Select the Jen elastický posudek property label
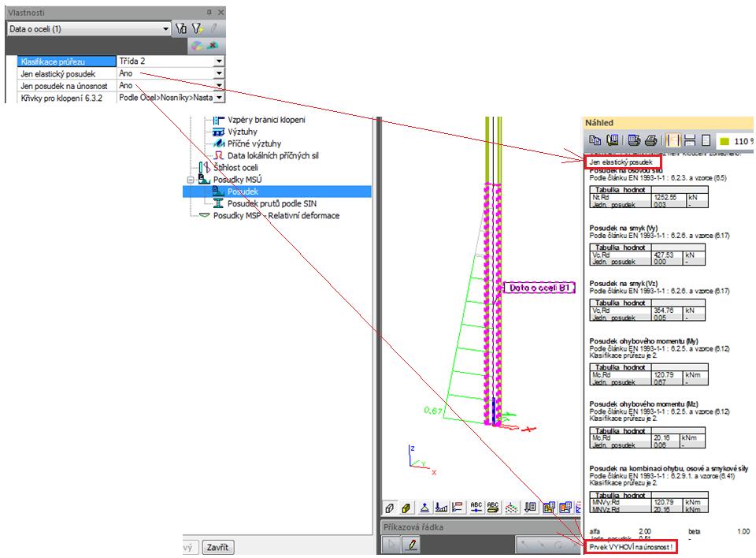This screenshot has width=756, height=558. 57,74
